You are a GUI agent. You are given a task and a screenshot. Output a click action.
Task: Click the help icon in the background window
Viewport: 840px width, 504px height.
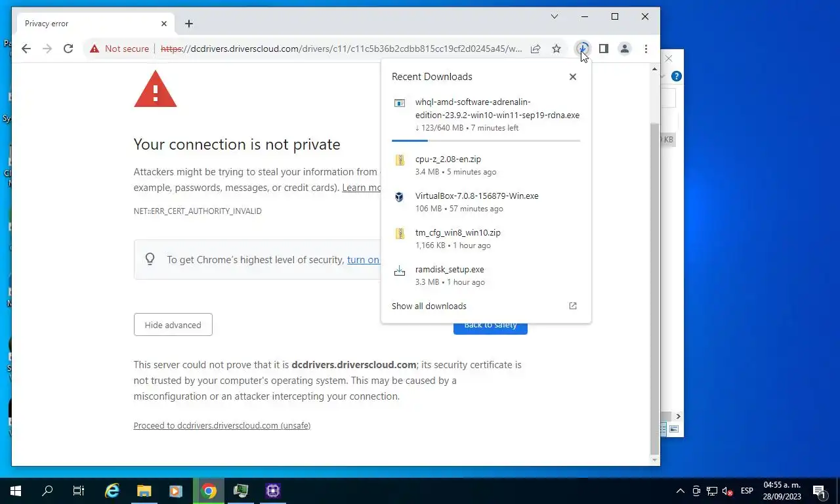pyautogui.click(x=677, y=76)
